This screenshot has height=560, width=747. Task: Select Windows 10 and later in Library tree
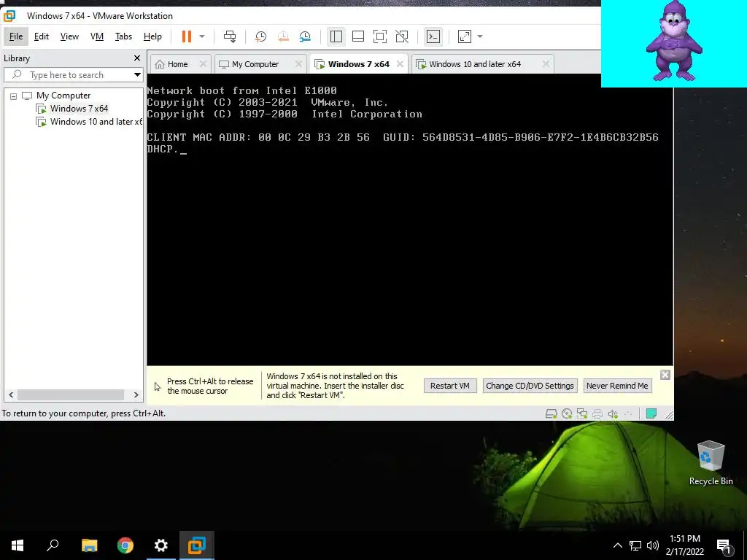point(96,122)
